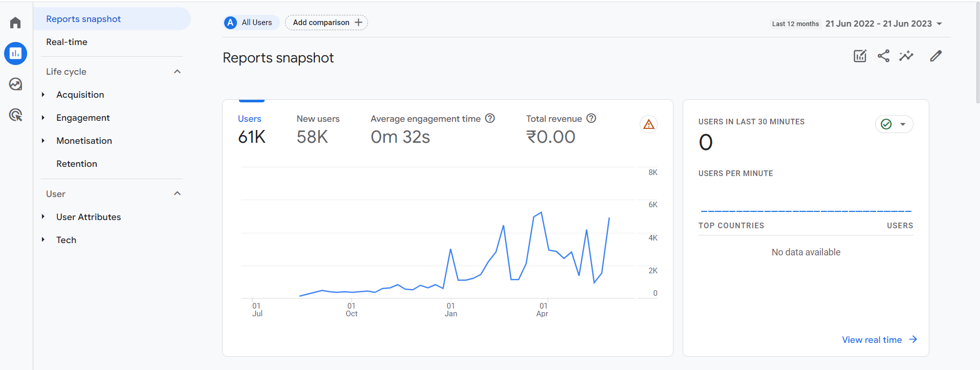Open the Tech menu item

[66, 240]
